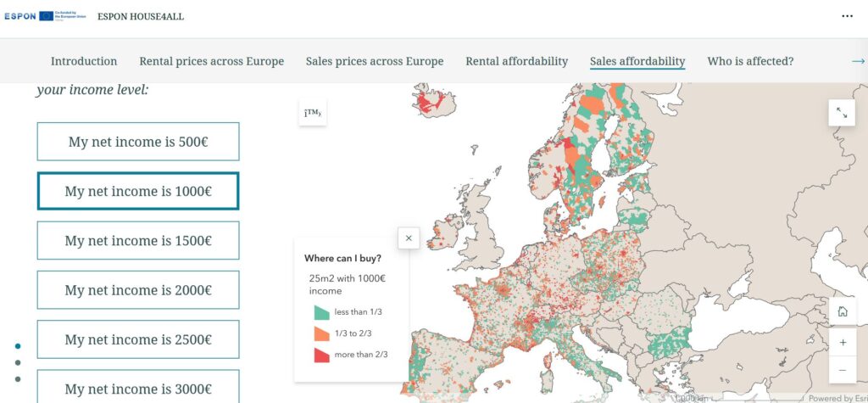Zoom in on the map
Image resolution: width=868 pixels, height=403 pixels.
(842, 343)
